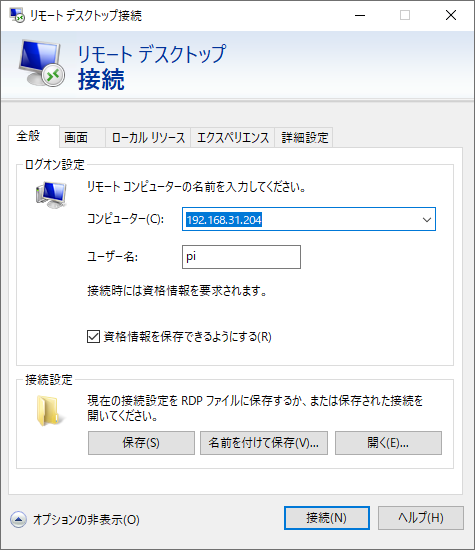Open the ローカル リソース tab

tap(148, 138)
